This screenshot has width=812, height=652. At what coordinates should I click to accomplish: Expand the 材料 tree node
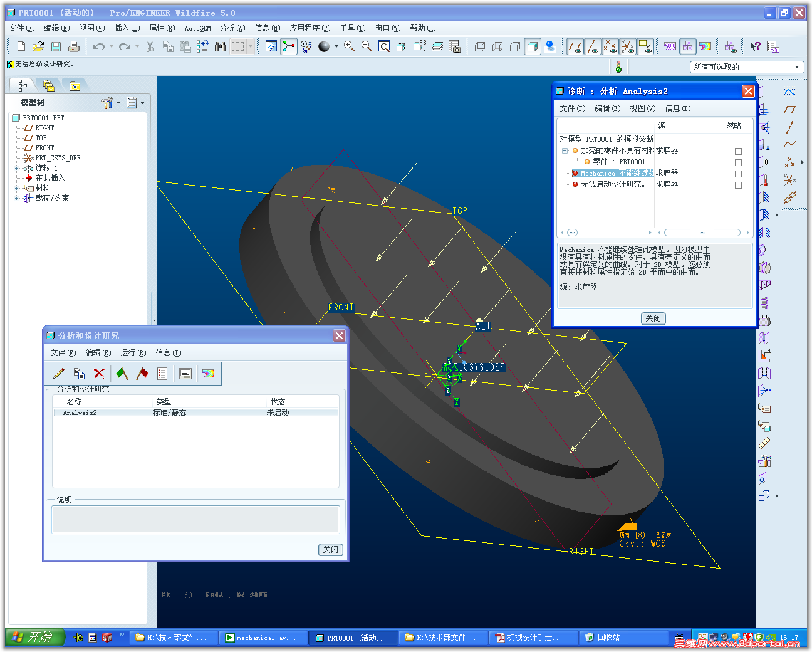click(x=17, y=188)
